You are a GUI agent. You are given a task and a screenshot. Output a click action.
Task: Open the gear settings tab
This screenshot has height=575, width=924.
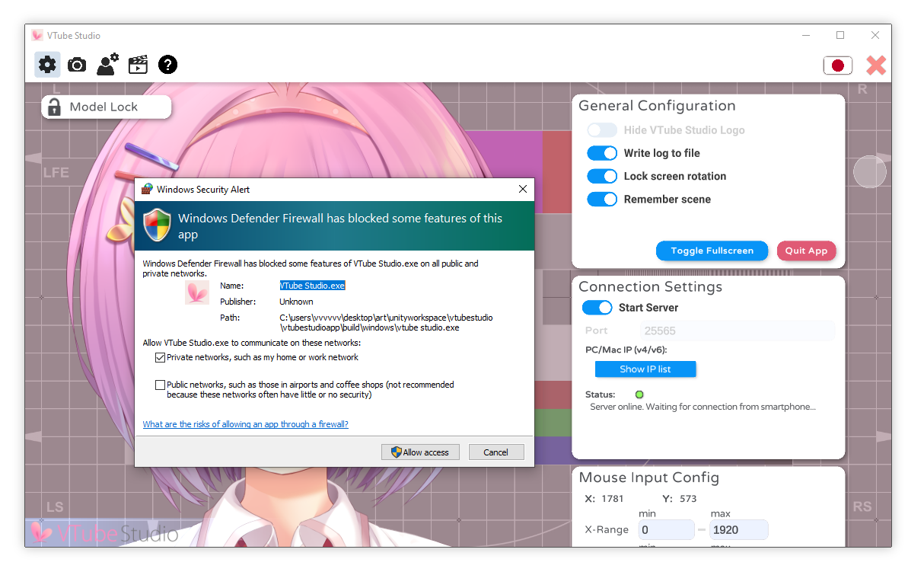click(x=47, y=65)
